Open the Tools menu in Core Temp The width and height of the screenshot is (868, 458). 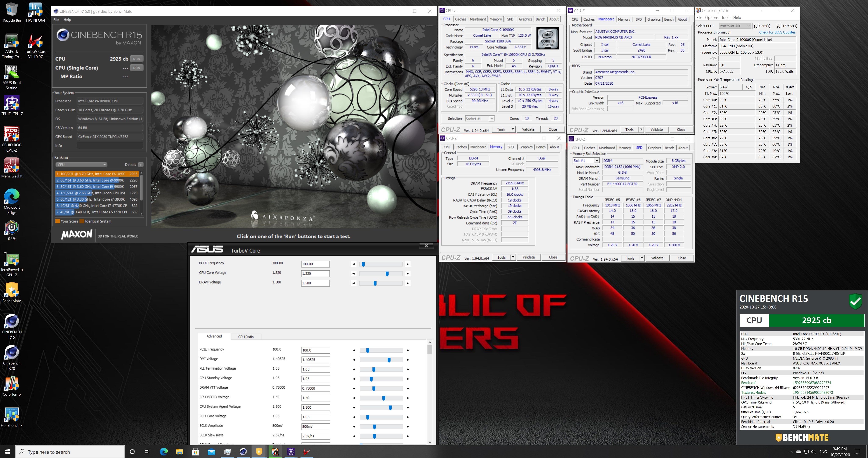pyautogui.click(x=726, y=18)
